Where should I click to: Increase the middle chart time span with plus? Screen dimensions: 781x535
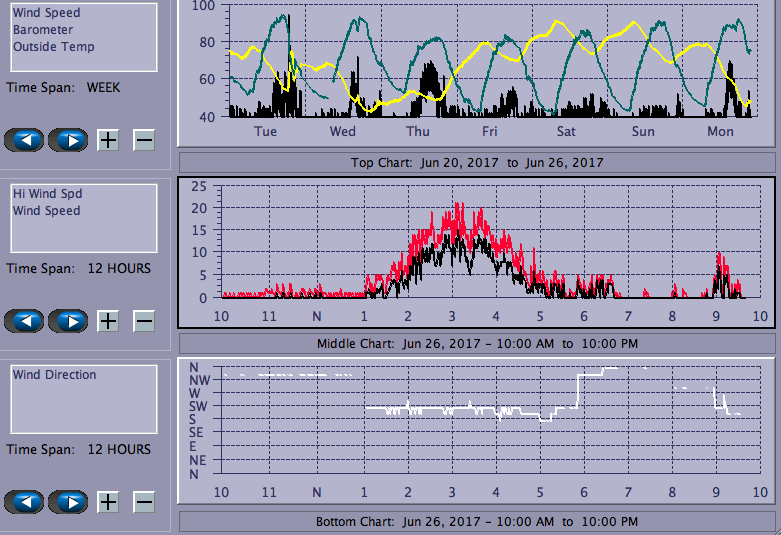click(x=108, y=321)
